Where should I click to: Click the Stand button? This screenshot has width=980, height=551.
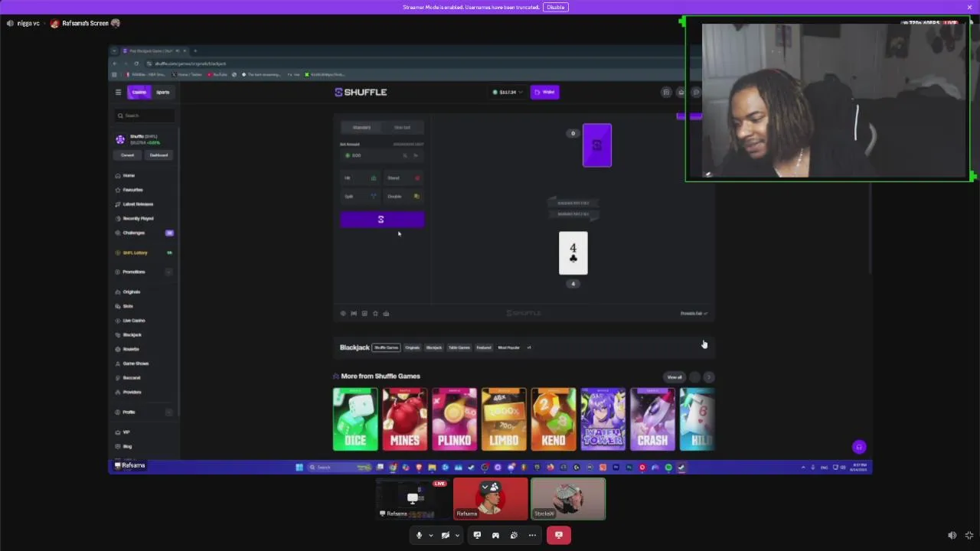pyautogui.click(x=403, y=178)
